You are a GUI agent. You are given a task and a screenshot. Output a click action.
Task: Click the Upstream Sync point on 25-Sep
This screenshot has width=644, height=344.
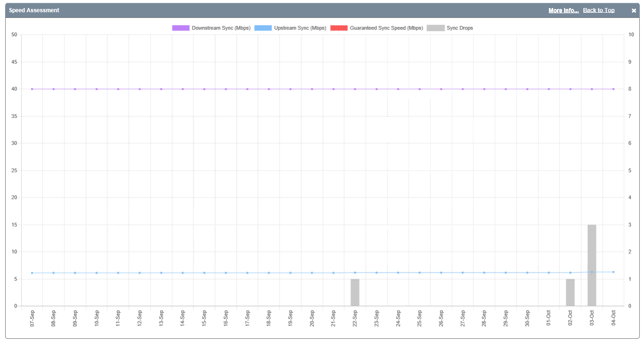(419, 272)
